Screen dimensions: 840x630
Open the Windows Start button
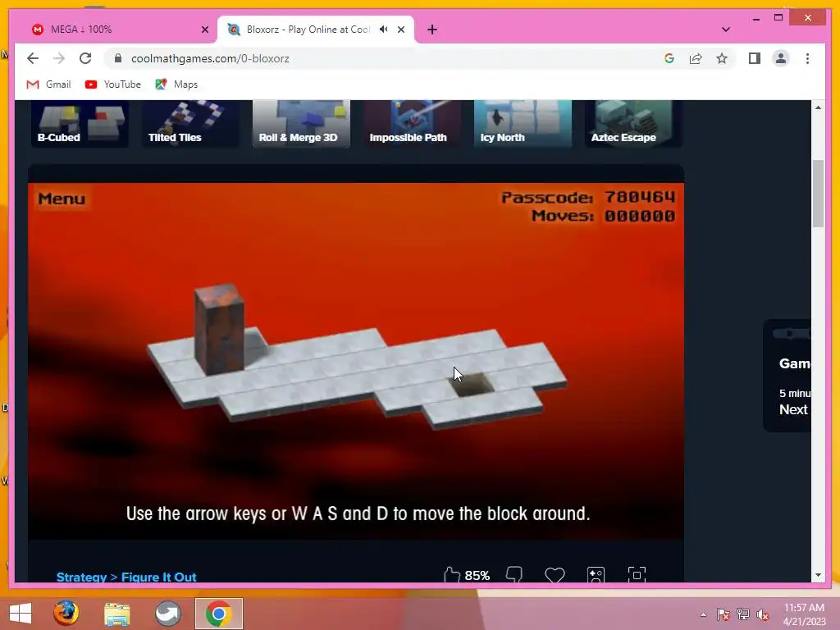21,614
